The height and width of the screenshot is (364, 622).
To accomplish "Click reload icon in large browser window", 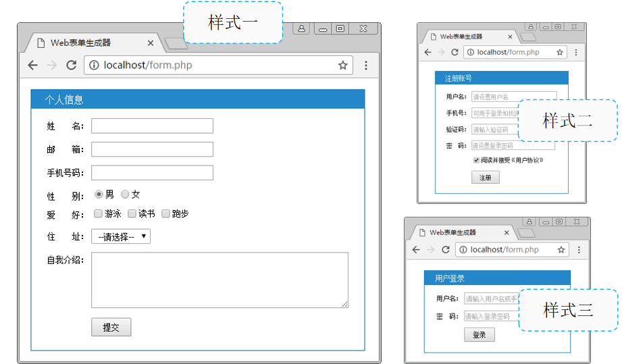I will [71, 66].
